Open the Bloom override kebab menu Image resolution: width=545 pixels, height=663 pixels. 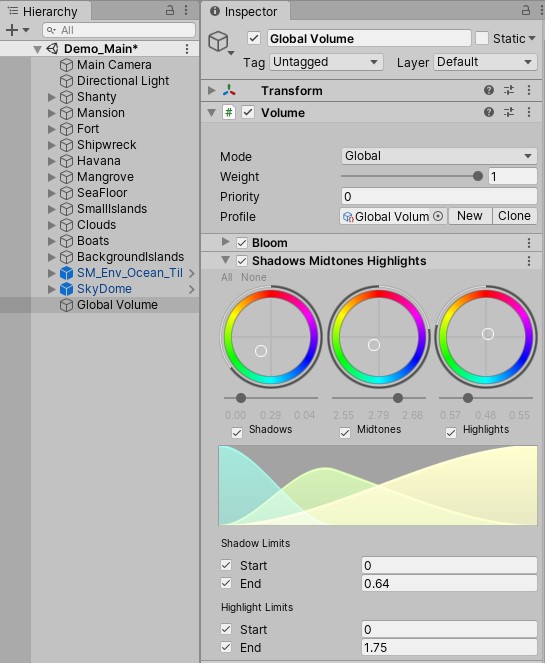pos(529,243)
